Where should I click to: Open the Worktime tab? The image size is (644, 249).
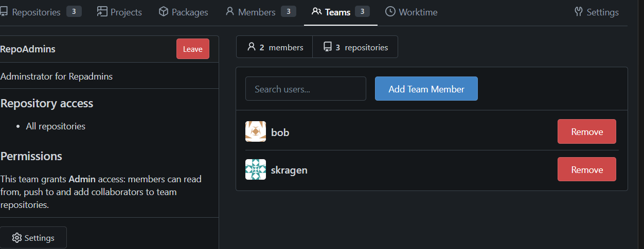pyautogui.click(x=418, y=12)
